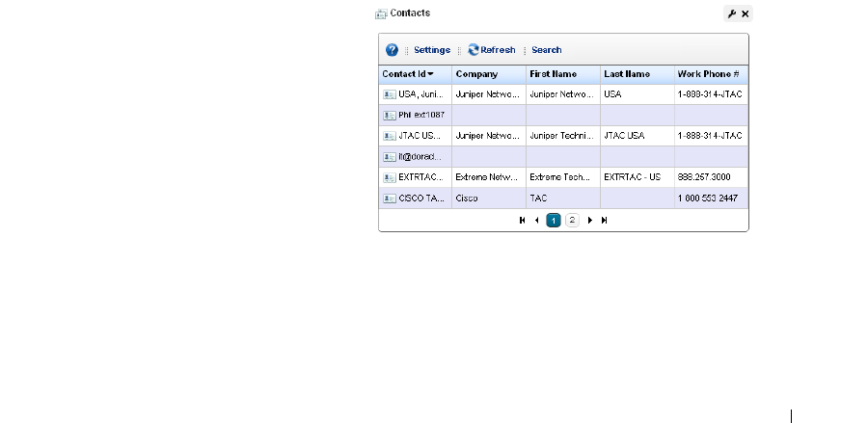Click 'Cisco' company cell
Screen dimensions: 868x423
489,198
